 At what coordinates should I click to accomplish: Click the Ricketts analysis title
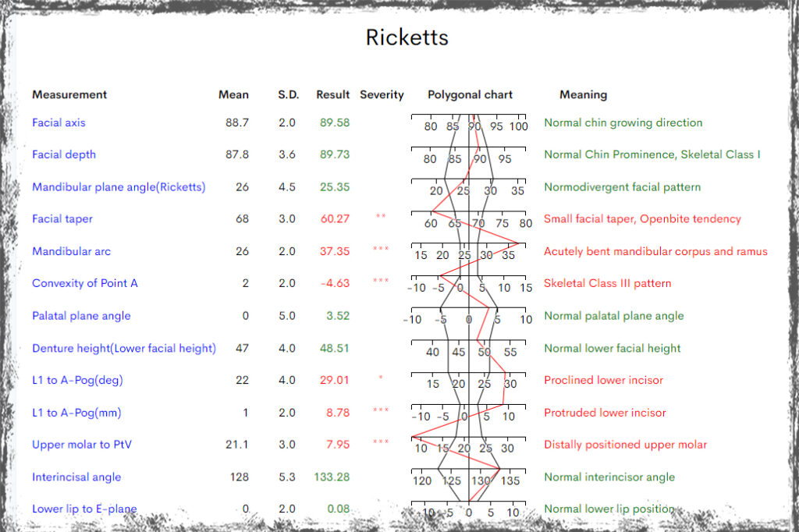tap(407, 37)
